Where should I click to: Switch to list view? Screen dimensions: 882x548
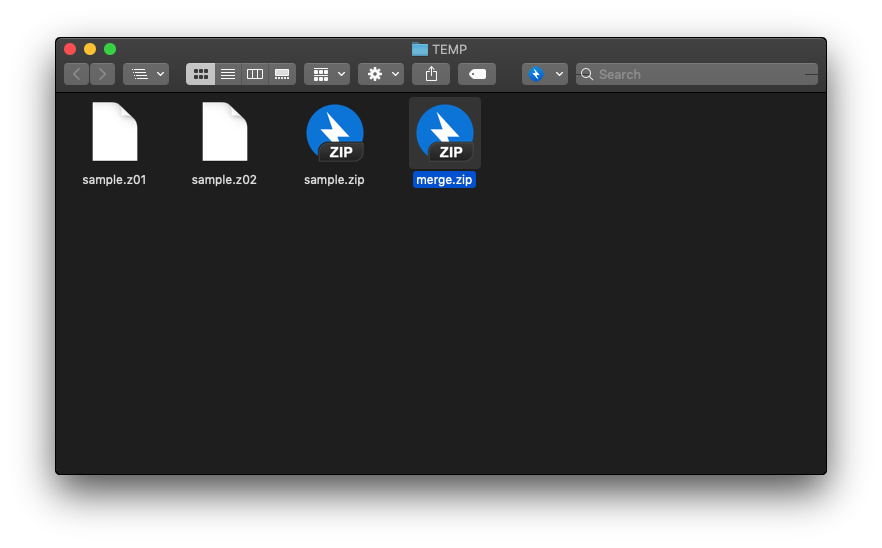tap(228, 74)
